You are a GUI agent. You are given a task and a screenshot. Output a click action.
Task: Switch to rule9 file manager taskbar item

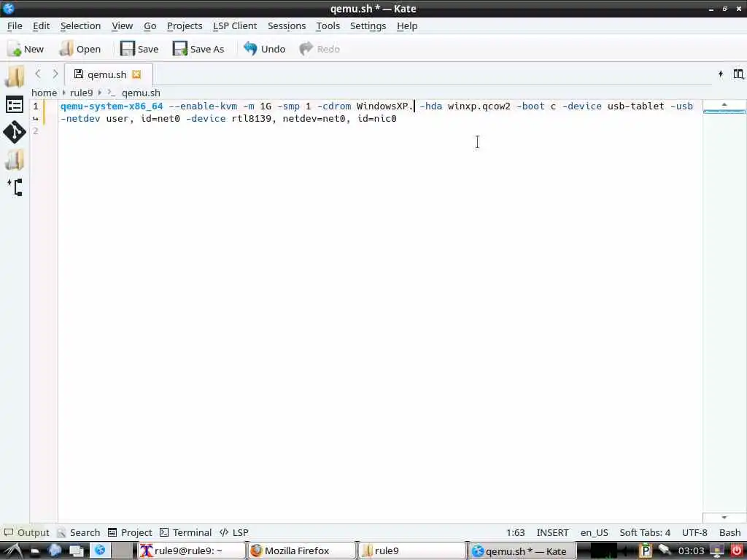tap(411, 551)
